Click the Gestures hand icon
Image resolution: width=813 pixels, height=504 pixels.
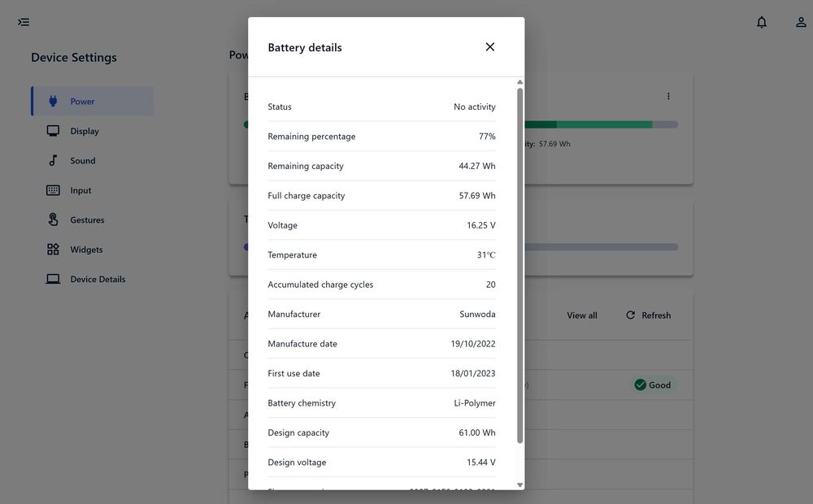(x=53, y=219)
